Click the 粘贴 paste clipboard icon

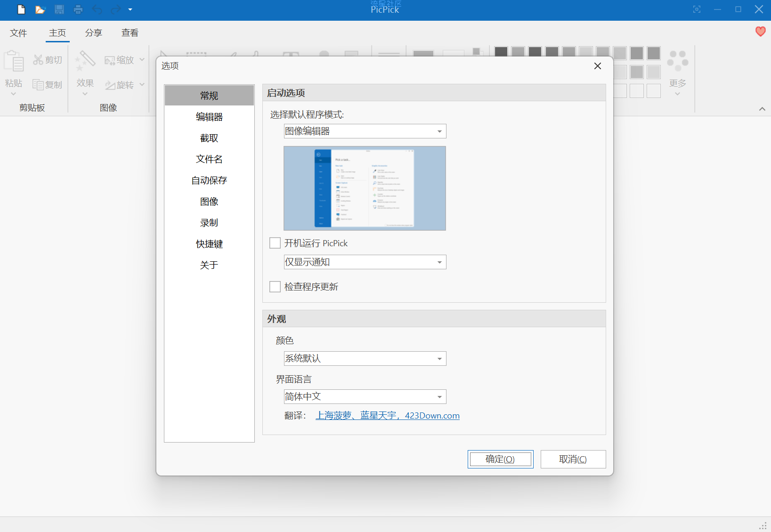(14, 61)
